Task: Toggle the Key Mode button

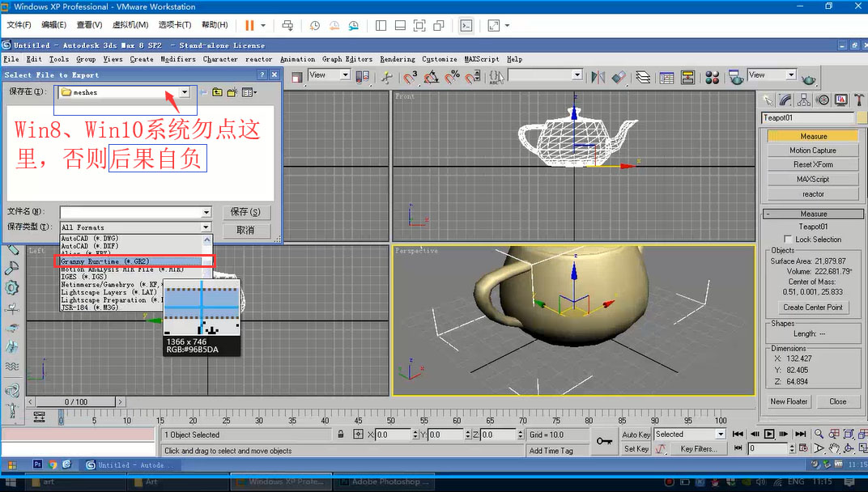Action: (x=738, y=448)
